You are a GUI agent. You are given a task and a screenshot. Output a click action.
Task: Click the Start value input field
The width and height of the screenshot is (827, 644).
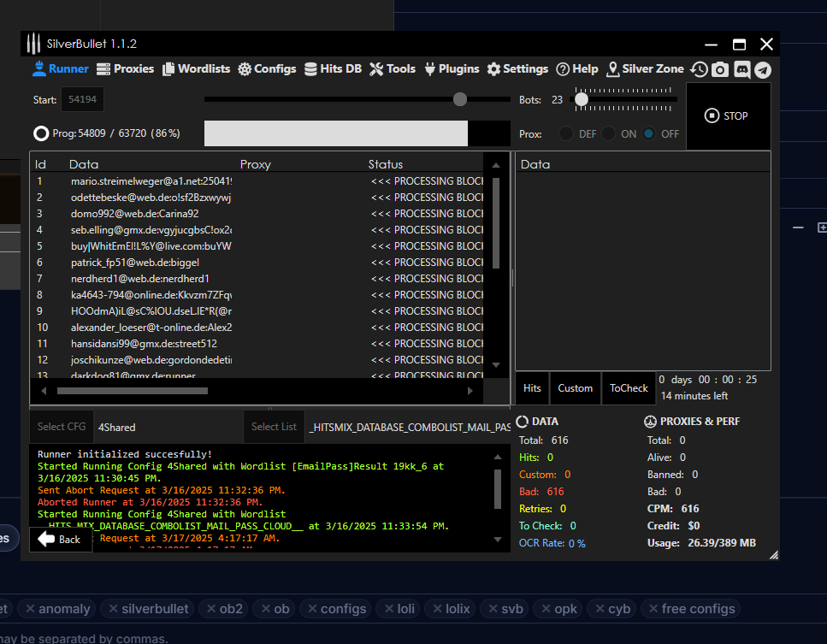[82, 100]
